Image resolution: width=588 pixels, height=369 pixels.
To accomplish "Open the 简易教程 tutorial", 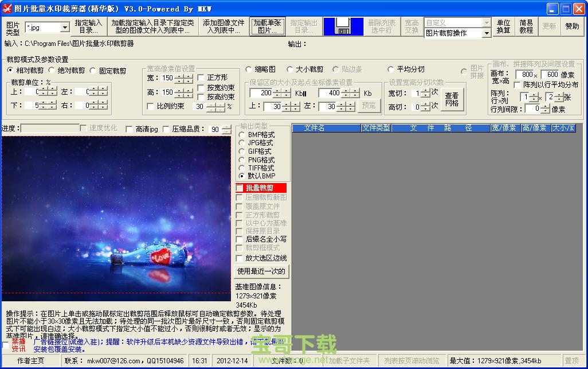I will 526,26.
